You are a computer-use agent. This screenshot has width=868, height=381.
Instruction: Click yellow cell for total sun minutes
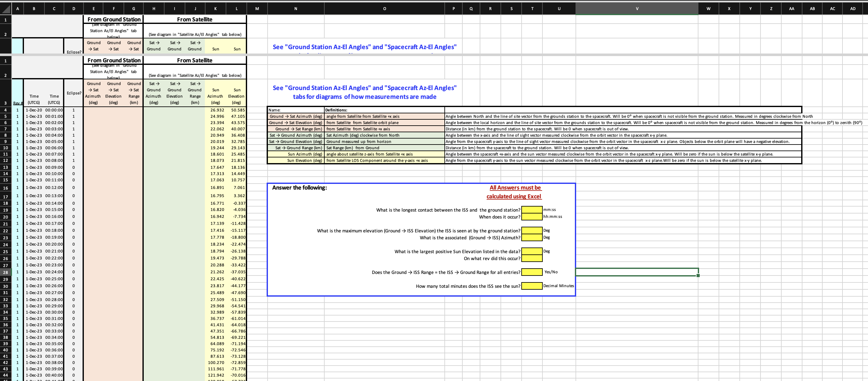click(532, 286)
